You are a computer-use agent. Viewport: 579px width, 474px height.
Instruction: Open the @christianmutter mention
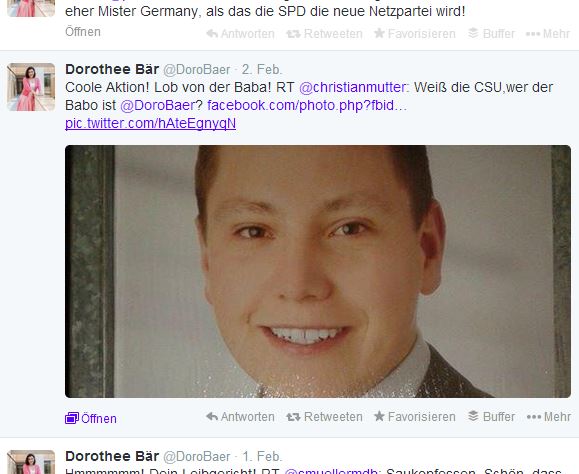pyautogui.click(x=354, y=87)
